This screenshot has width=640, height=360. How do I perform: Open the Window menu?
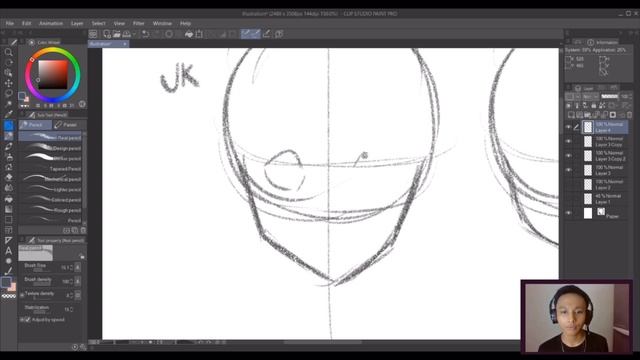[162, 23]
